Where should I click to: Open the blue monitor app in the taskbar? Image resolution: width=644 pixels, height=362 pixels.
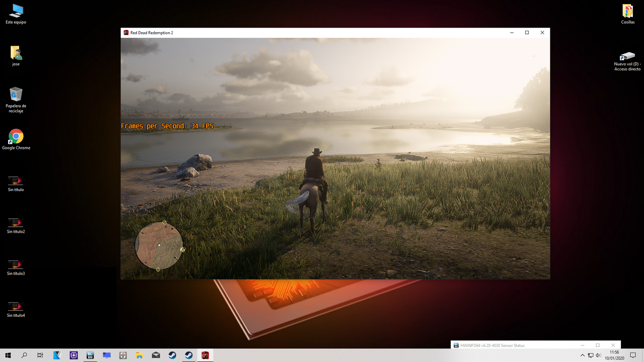click(107, 355)
